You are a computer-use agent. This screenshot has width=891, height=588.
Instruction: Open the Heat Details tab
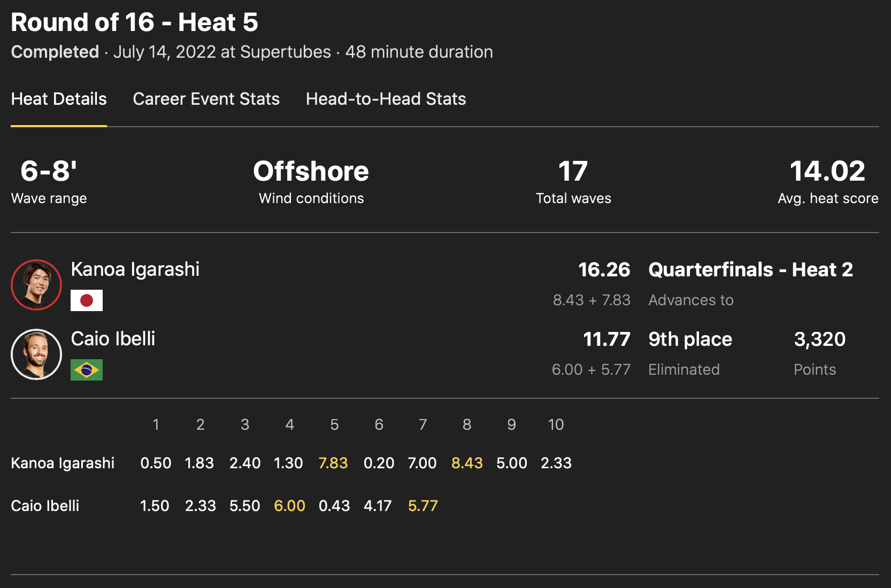click(x=59, y=99)
